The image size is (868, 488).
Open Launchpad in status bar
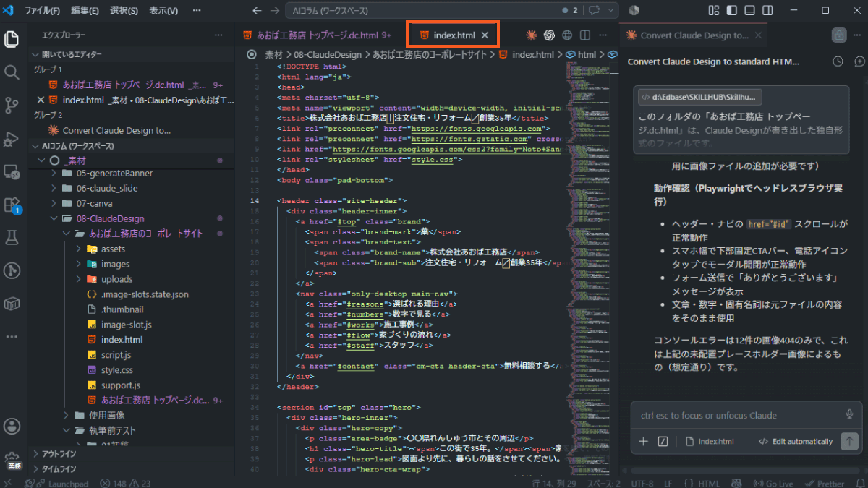pyautogui.click(x=61, y=483)
